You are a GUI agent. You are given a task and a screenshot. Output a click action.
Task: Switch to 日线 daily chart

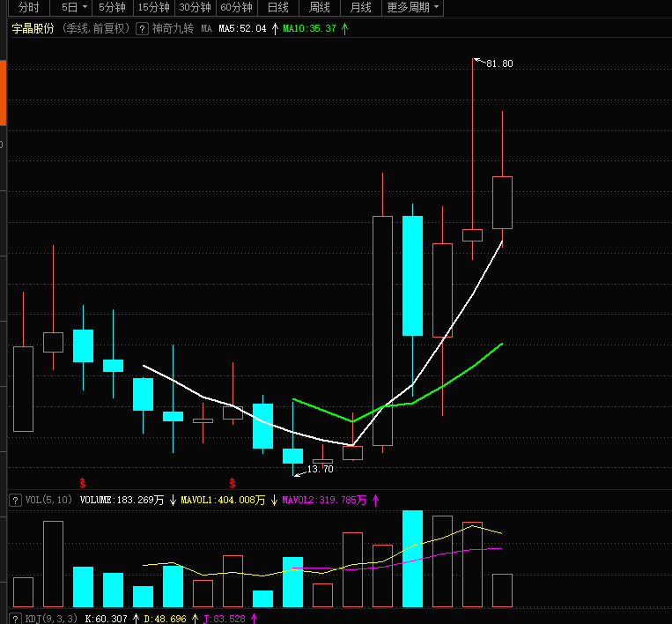277,8
